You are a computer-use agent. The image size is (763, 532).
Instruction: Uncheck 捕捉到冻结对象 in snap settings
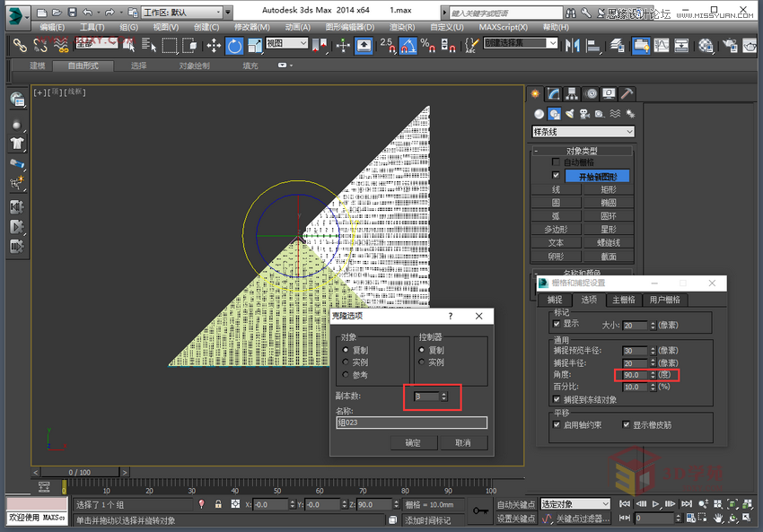556,399
